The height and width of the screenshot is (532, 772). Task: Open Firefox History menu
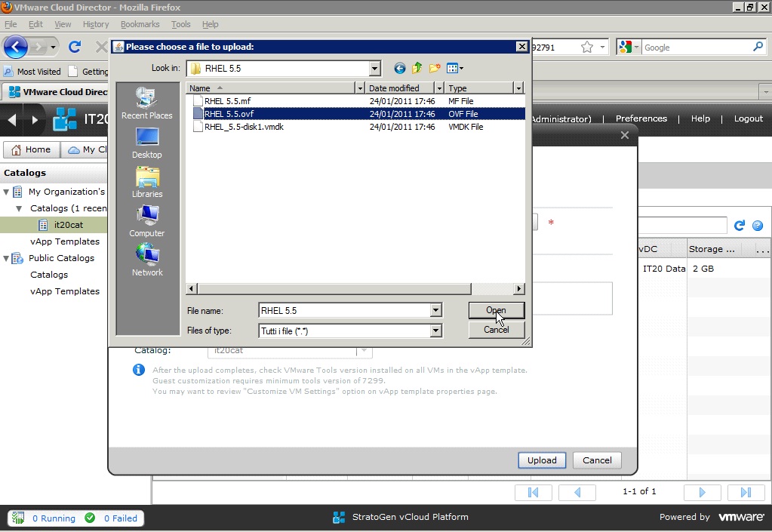click(x=96, y=24)
